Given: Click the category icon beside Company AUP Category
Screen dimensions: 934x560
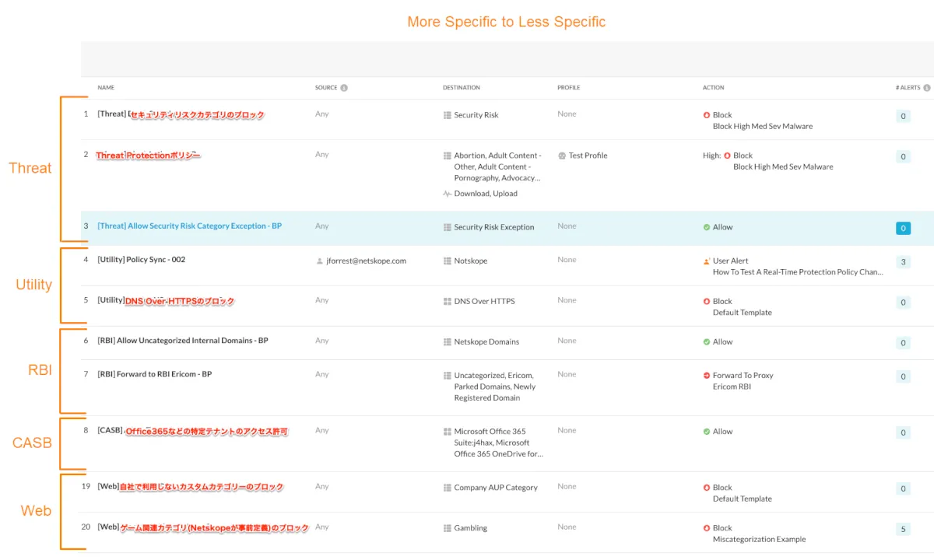Looking at the screenshot, I should point(448,488).
